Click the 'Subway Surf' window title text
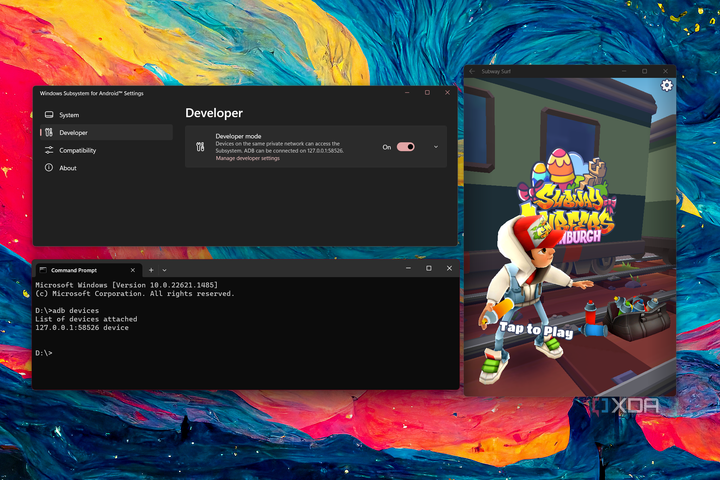Screen dimensions: 720x480 click(496, 71)
